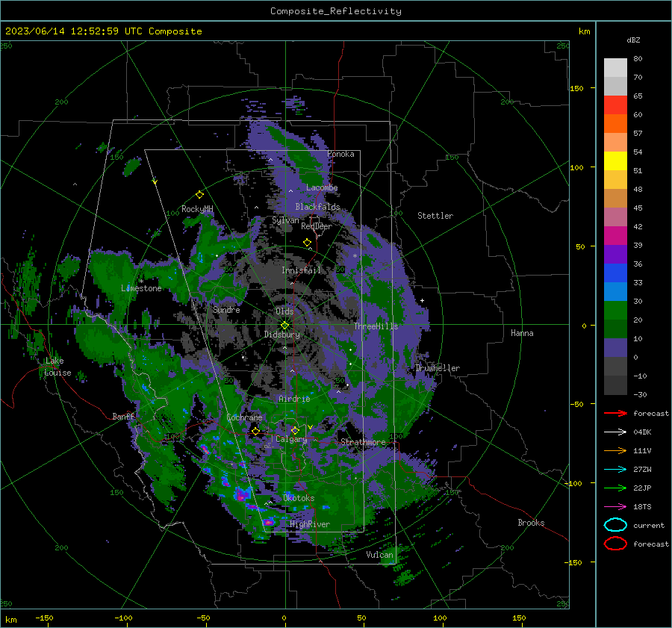The height and width of the screenshot is (628, 672).
Task: Click the yellow diamond marker below RedDeer
Action: click(307, 243)
